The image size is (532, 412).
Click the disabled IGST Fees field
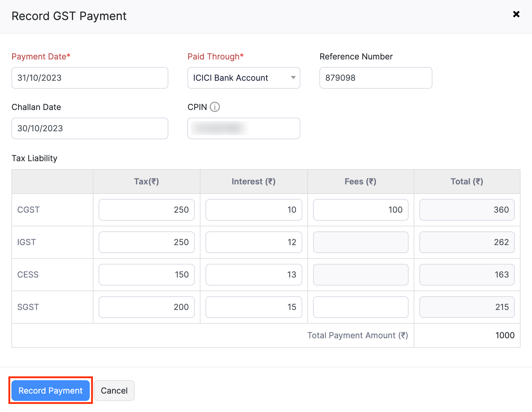click(x=360, y=242)
